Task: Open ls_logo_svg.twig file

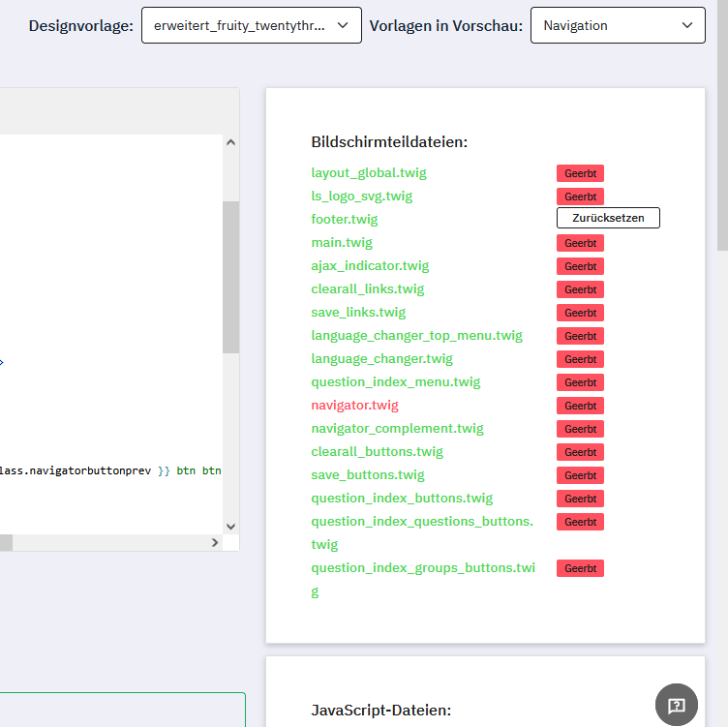Action: (361, 197)
